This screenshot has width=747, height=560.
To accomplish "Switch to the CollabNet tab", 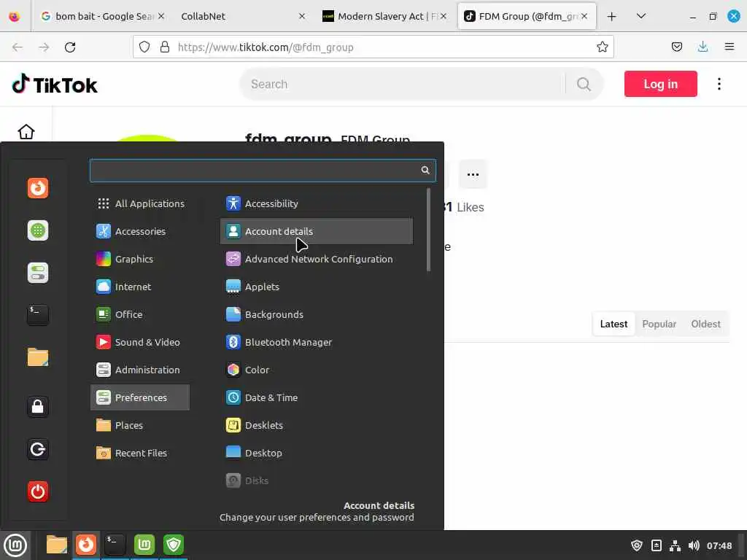I will click(241, 16).
